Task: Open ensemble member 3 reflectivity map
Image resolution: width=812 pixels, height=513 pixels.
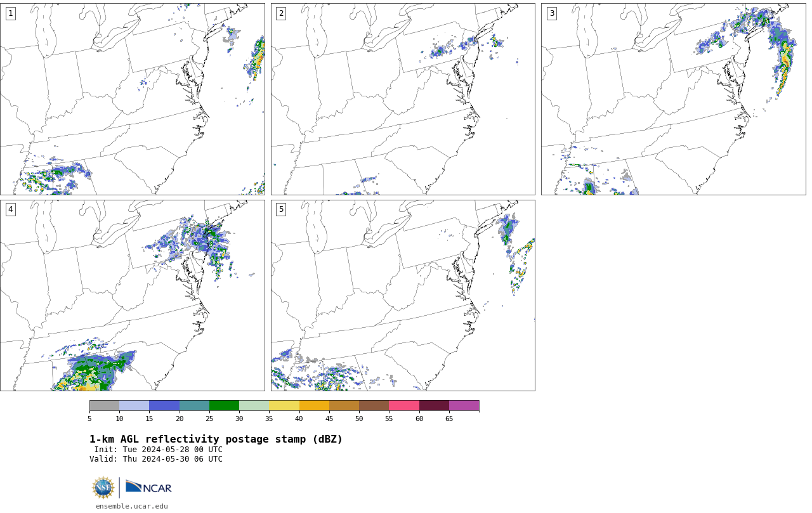Action: [x=673, y=99]
